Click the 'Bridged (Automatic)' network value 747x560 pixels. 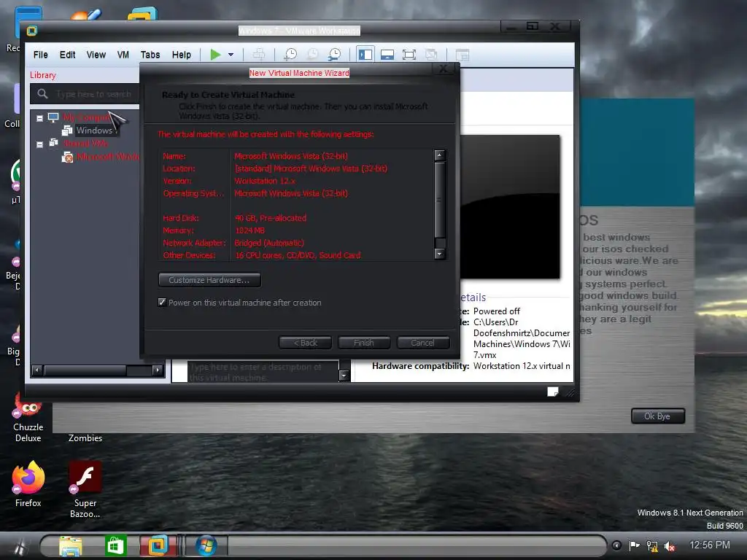pos(269,243)
